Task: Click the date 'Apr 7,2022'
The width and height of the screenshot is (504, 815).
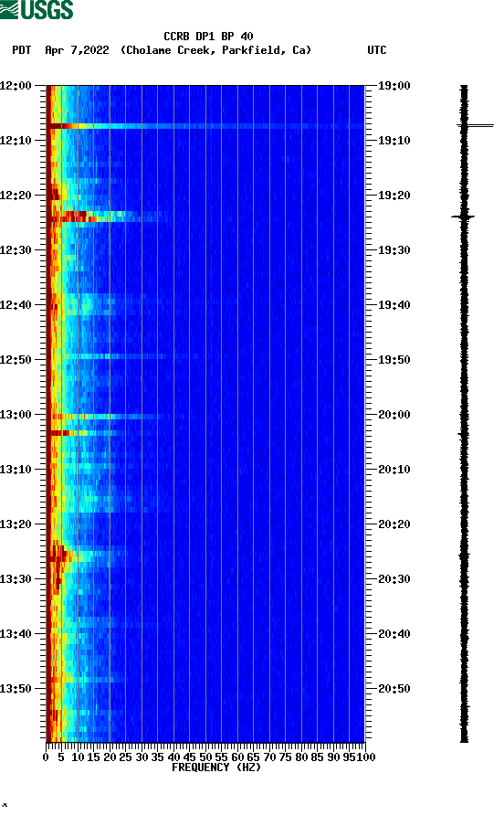Action: click(77, 50)
